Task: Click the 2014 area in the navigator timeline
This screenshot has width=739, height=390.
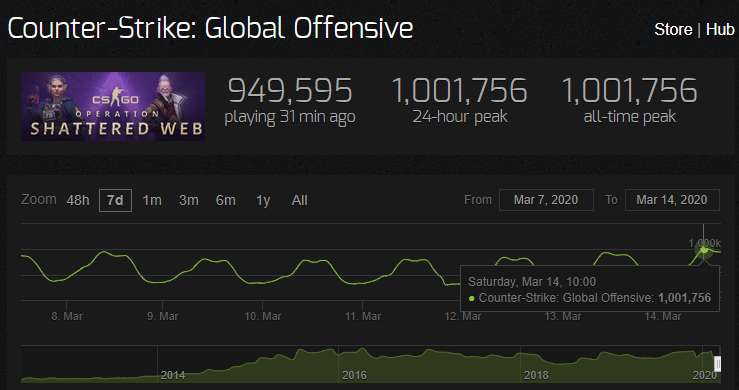Action: pyautogui.click(x=172, y=375)
